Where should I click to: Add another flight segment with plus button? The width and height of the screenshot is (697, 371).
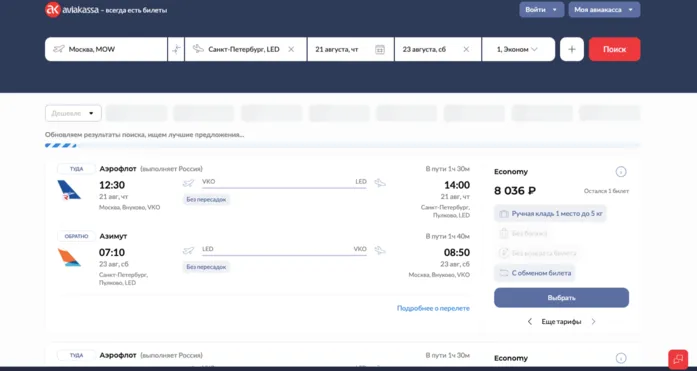(572, 49)
